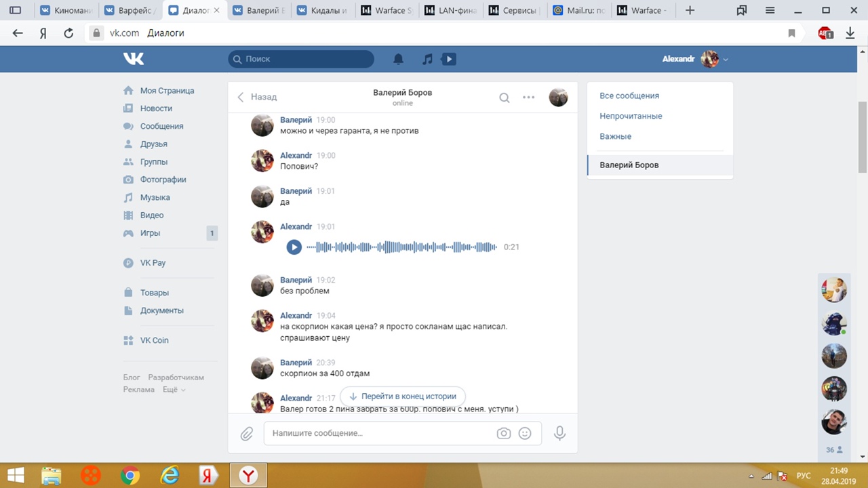Open the notifications bell

click(x=399, y=59)
